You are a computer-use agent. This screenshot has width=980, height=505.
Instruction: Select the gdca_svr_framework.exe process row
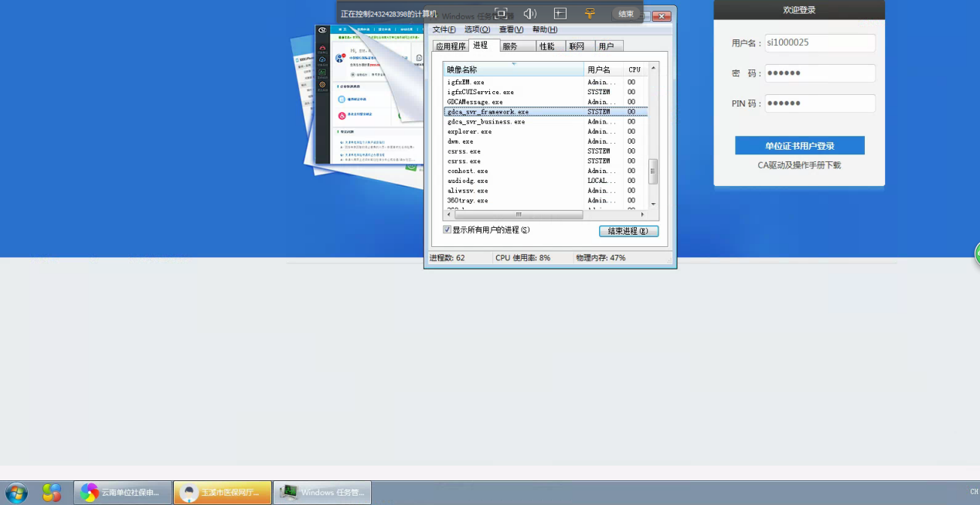coord(546,112)
